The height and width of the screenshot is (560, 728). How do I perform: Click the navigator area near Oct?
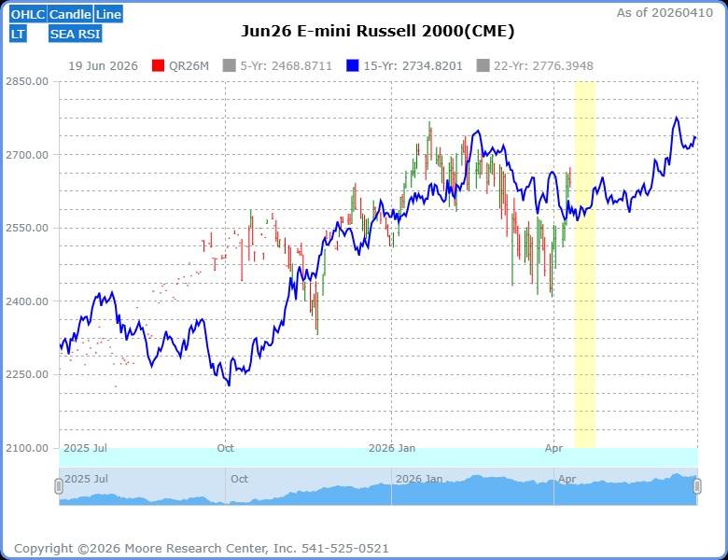239,479
